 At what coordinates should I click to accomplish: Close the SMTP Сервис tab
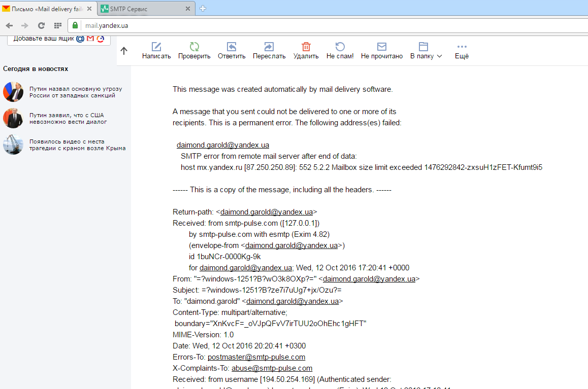188,9
